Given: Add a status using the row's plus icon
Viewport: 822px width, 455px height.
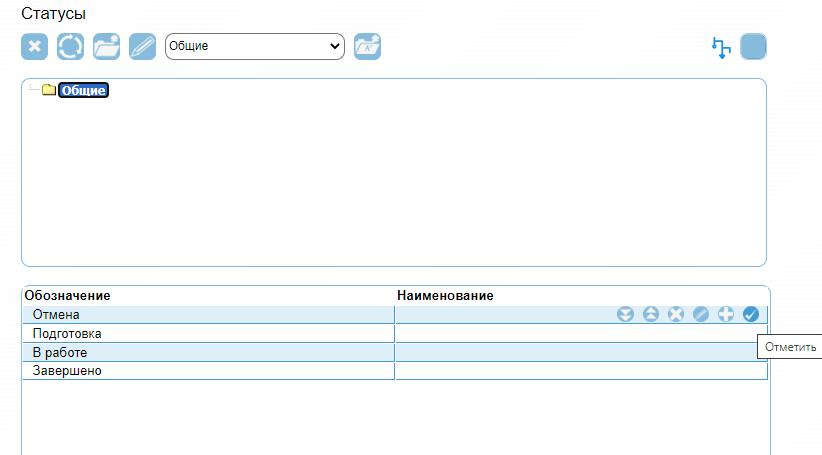Looking at the screenshot, I should coord(726,315).
